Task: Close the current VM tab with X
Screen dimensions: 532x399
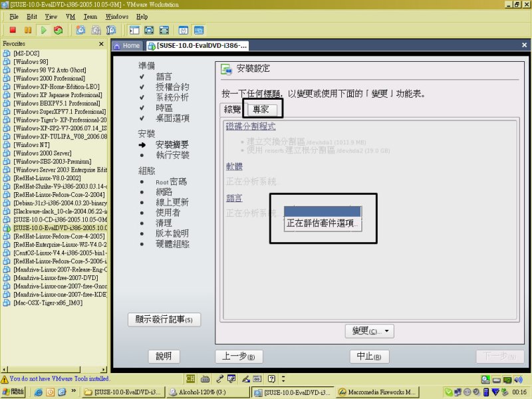Action: [524, 45]
